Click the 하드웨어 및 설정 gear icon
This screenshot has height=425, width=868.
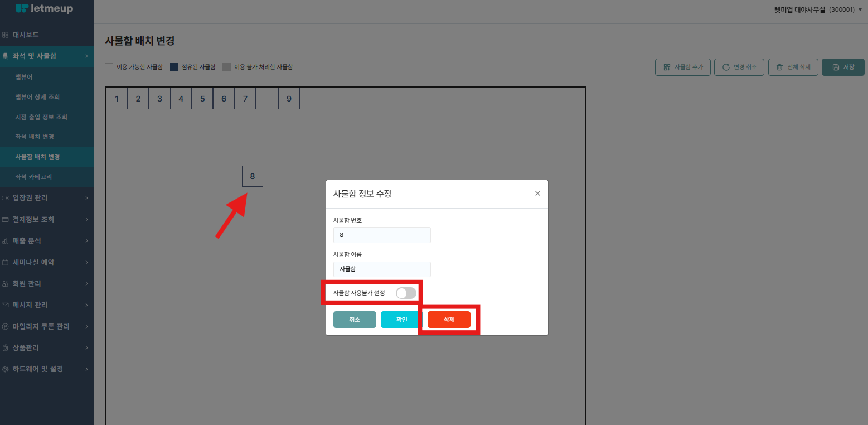coord(6,369)
